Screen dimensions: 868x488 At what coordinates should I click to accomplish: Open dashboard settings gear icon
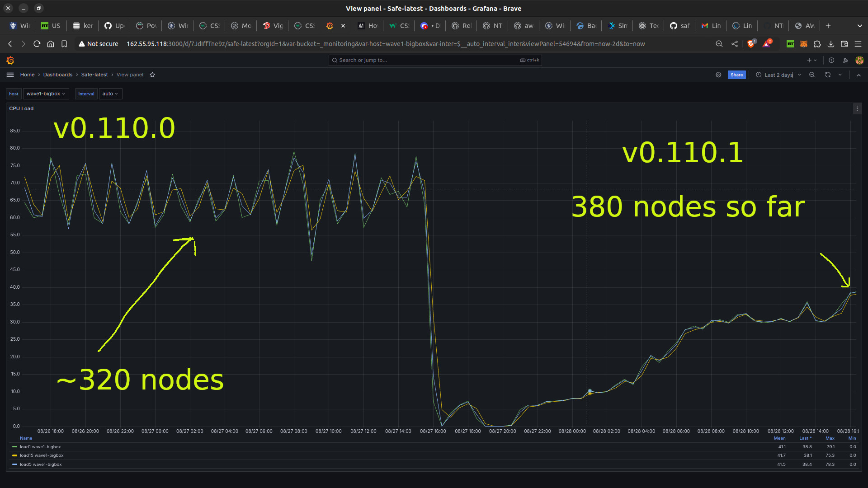tap(718, 75)
